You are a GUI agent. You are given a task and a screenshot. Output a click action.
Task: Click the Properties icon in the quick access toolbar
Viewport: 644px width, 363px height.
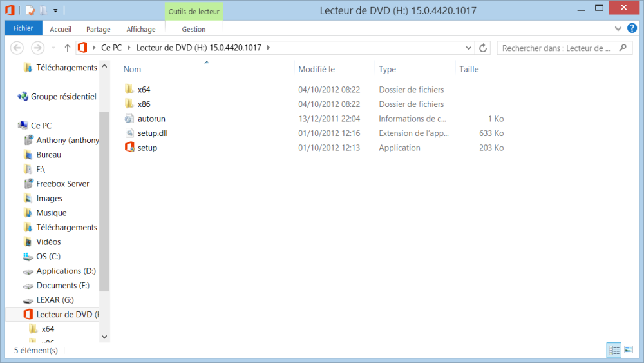pos(30,10)
